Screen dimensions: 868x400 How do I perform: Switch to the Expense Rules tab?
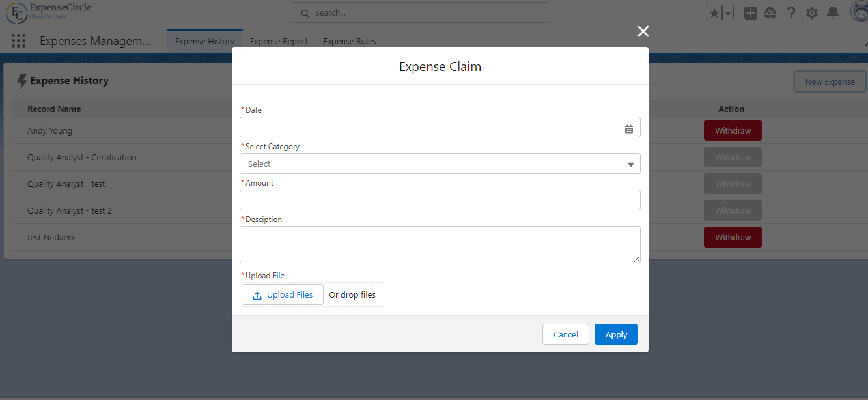pyautogui.click(x=349, y=42)
